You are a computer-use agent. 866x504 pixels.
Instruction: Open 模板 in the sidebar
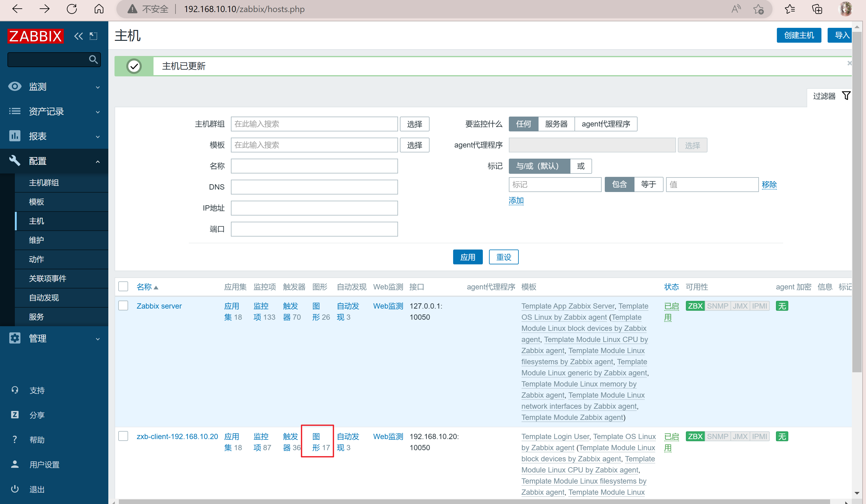(x=62, y=202)
